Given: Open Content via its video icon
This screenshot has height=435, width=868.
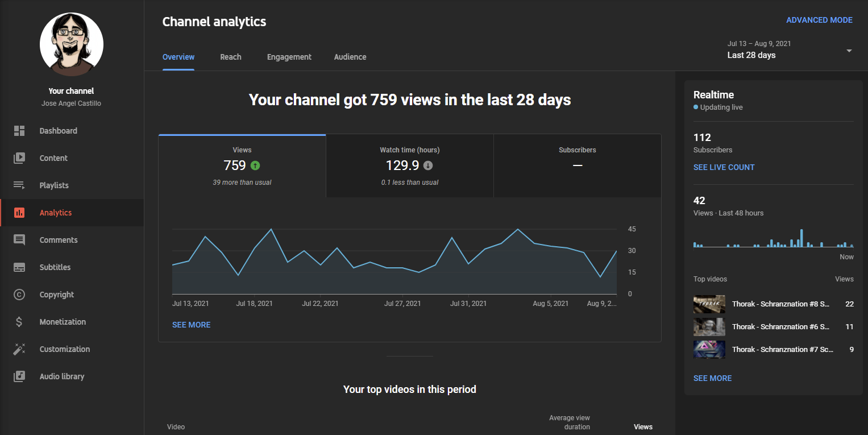Looking at the screenshot, I should coord(19,158).
